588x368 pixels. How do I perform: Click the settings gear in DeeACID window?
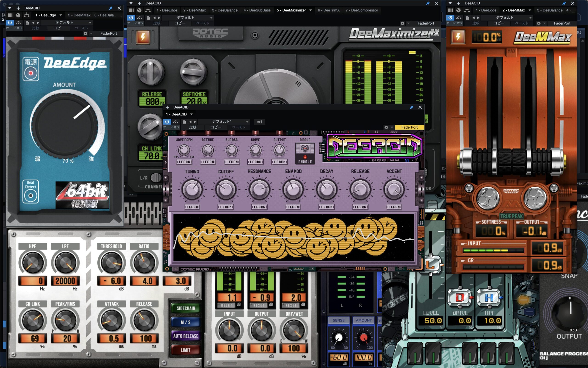click(x=386, y=127)
